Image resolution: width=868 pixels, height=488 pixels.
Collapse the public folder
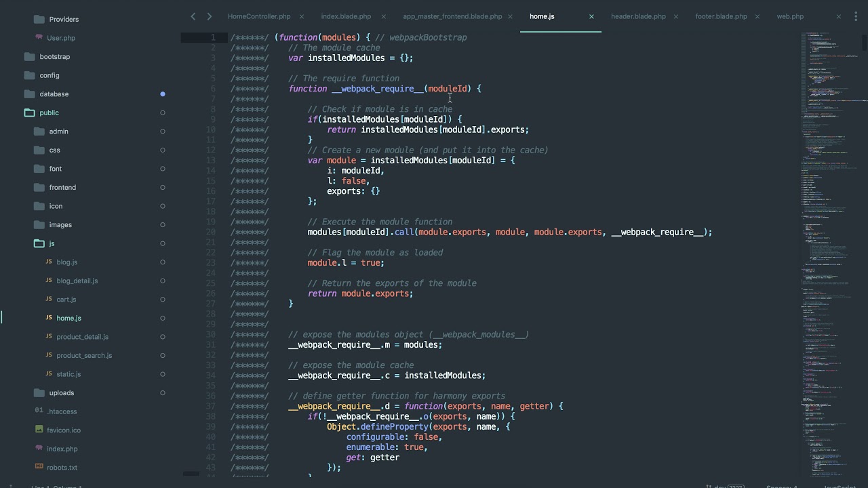pyautogui.click(x=29, y=113)
